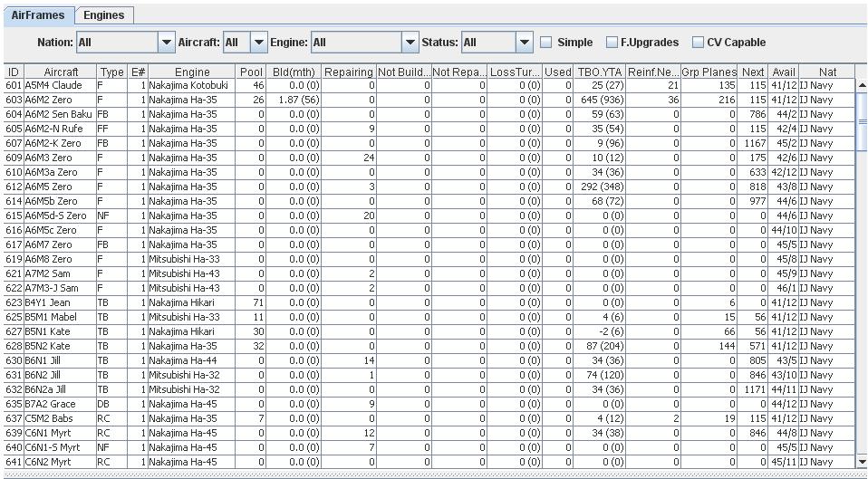This screenshot has width=868, height=479.
Task: Click the 645 (936) TBO value
Action: 600,100
